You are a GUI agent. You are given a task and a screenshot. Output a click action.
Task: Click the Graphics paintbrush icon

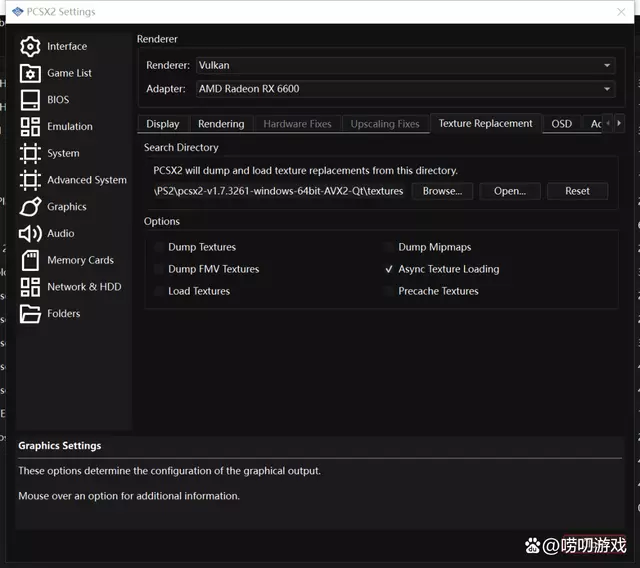30,206
